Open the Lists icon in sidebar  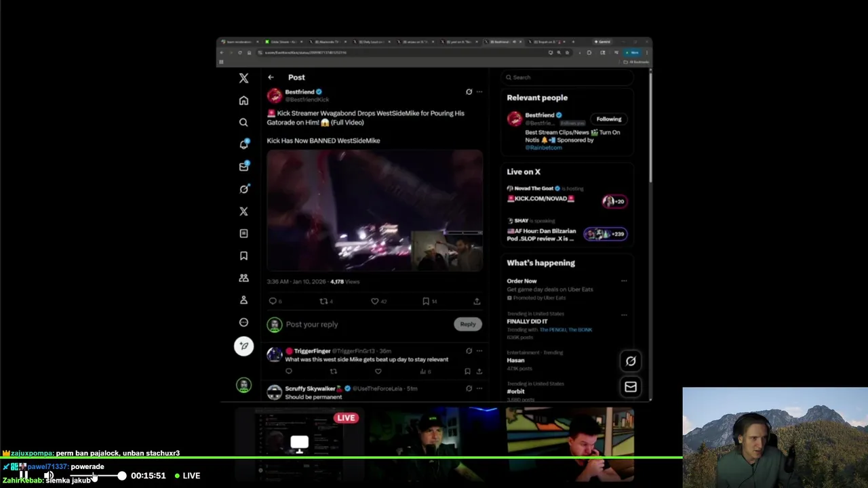click(243, 233)
